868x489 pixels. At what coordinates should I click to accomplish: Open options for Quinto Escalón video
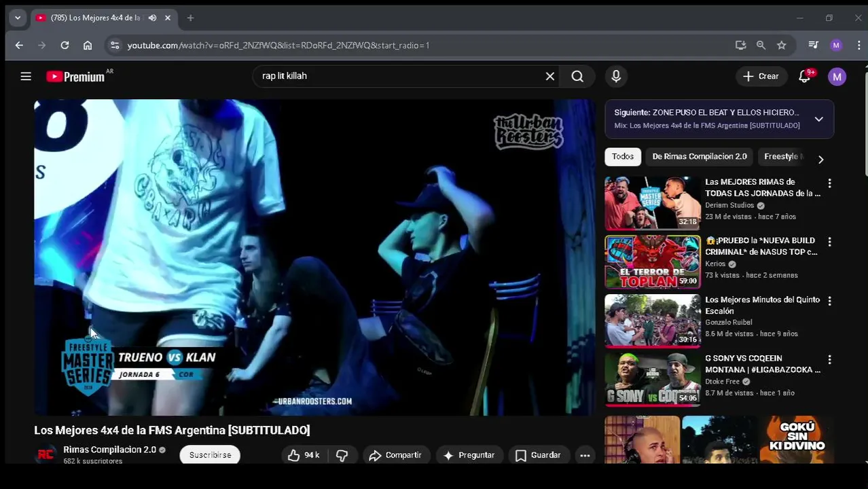pyautogui.click(x=829, y=301)
